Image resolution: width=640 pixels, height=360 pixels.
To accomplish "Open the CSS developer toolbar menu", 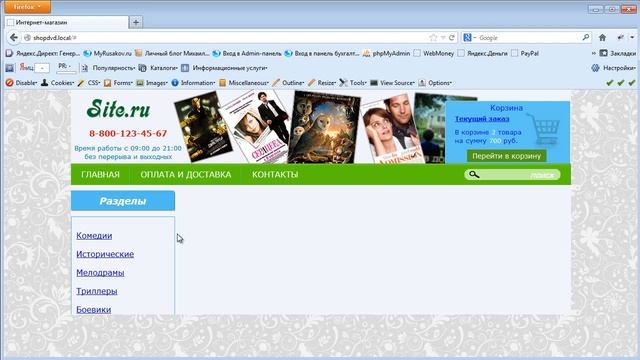I will click(x=89, y=83).
